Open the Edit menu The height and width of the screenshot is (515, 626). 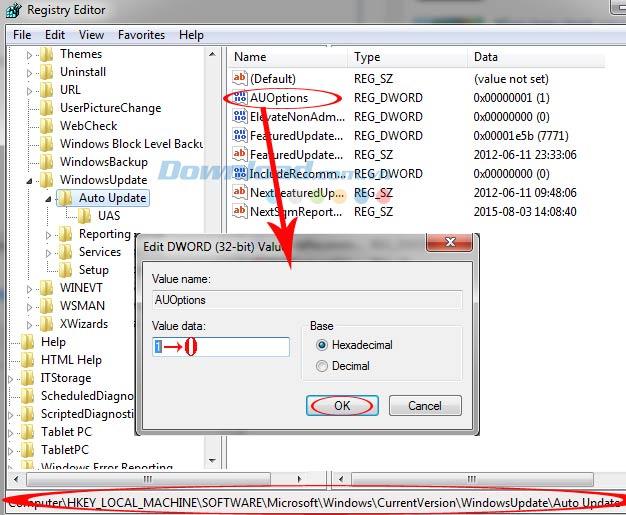point(55,35)
